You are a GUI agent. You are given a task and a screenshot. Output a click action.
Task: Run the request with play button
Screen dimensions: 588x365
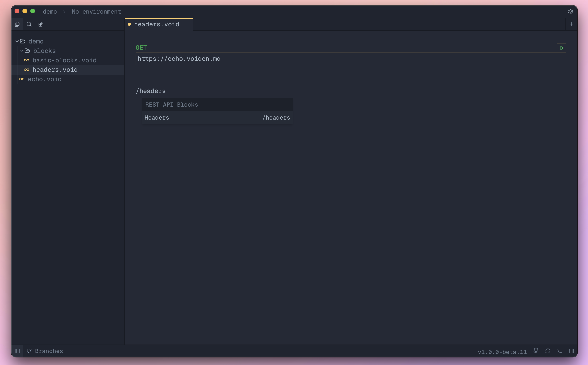(561, 48)
